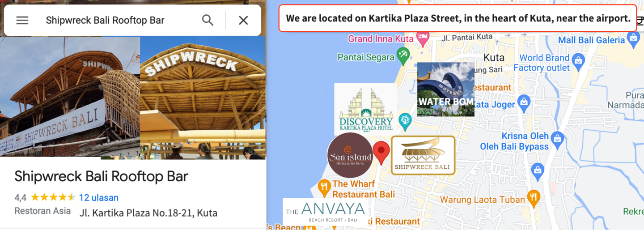
Task: Click the Joger shopping bag marker
Action: pyautogui.click(x=524, y=103)
